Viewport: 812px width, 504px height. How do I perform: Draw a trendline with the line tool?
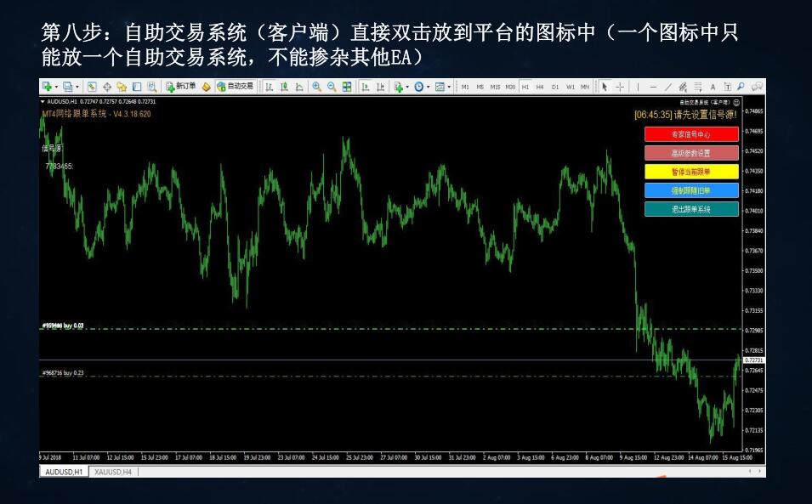click(668, 86)
